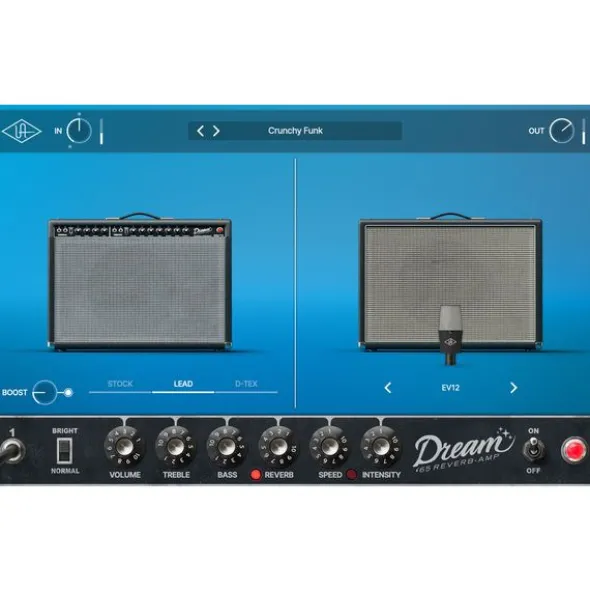Image resolution: width=590 pixels, height=591 pixels.
Task: Open the Crunchy Funk preset name field
Action: tap(295, 131)
